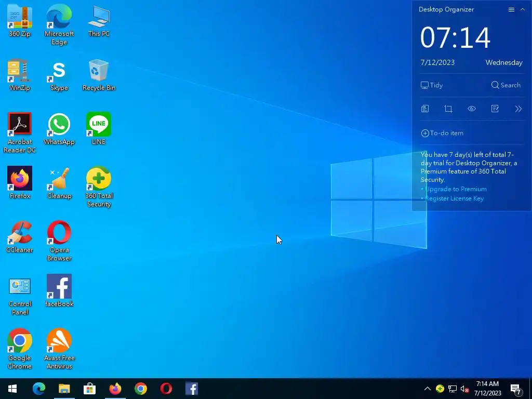Select the WinZip desktop shortcut
The width and height of the screenshot is (532, 399).
(20, 75)
